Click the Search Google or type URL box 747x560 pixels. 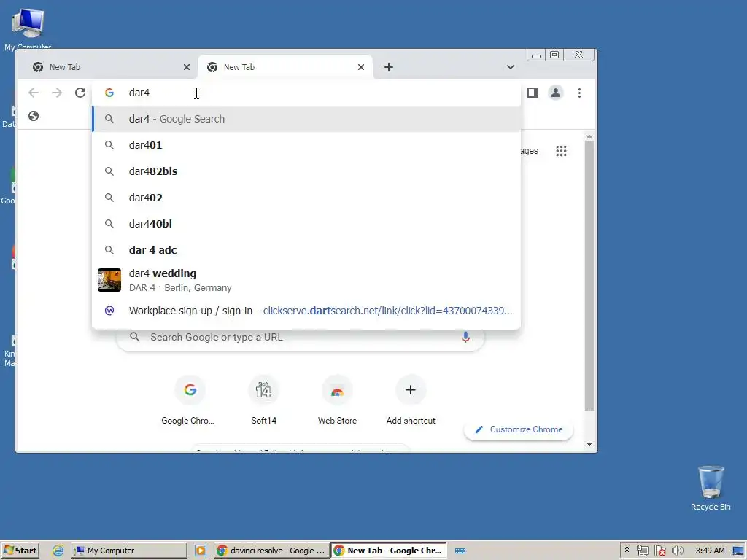(301, 337)
